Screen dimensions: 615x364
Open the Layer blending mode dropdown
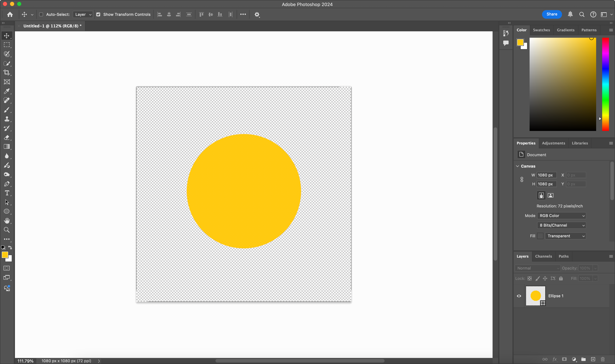click(537, 268)
